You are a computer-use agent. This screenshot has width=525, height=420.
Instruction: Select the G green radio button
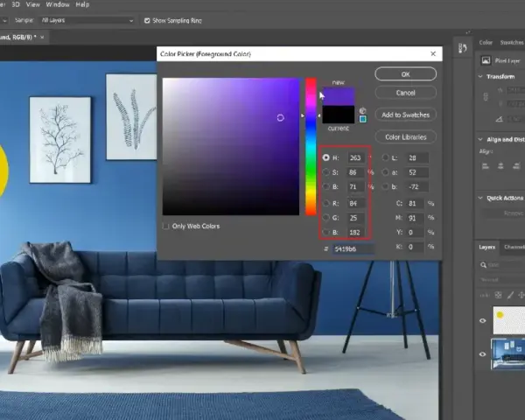click(325, 218)
